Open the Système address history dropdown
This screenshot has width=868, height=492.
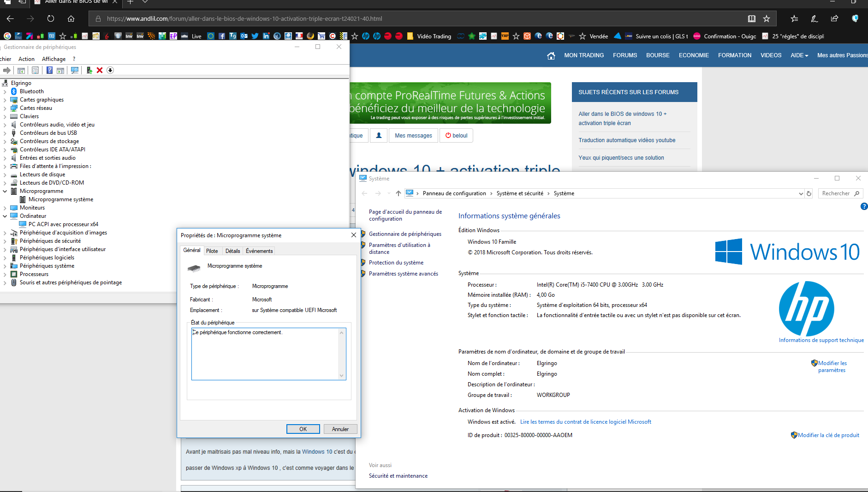(801, 193)
